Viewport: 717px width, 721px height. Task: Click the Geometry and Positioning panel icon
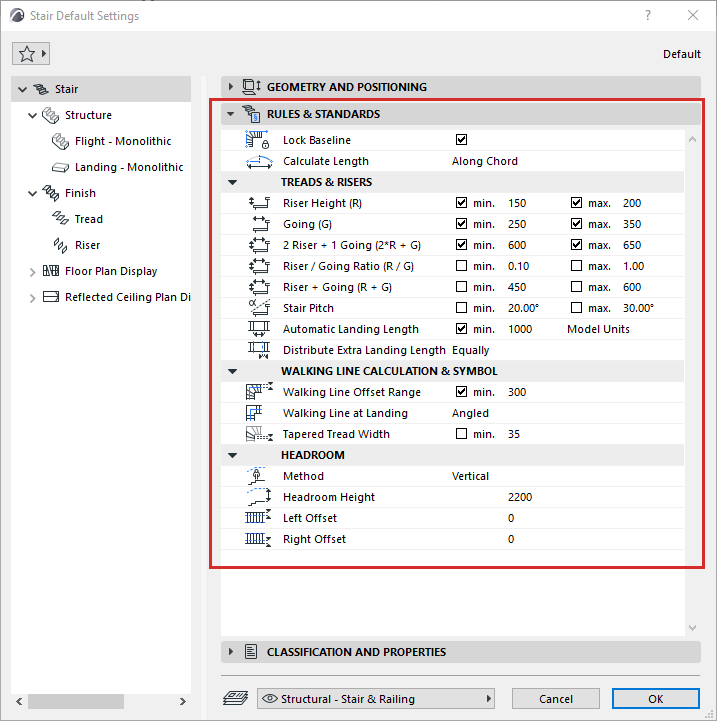pyautogui.click(x=252, y=86)
